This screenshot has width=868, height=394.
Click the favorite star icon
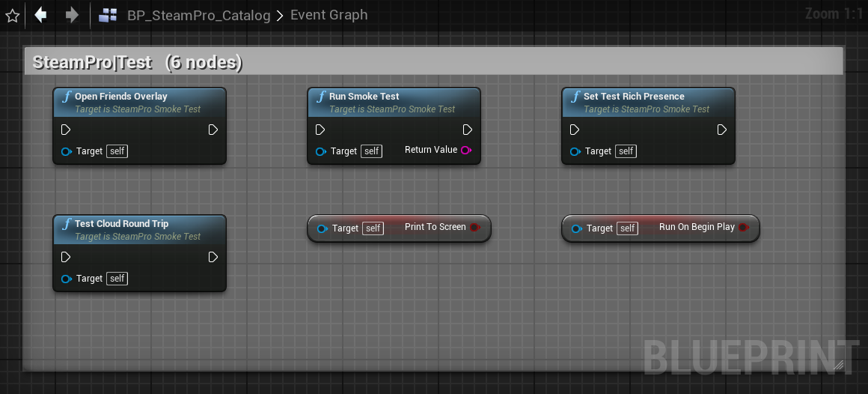[x=12, y=16]
